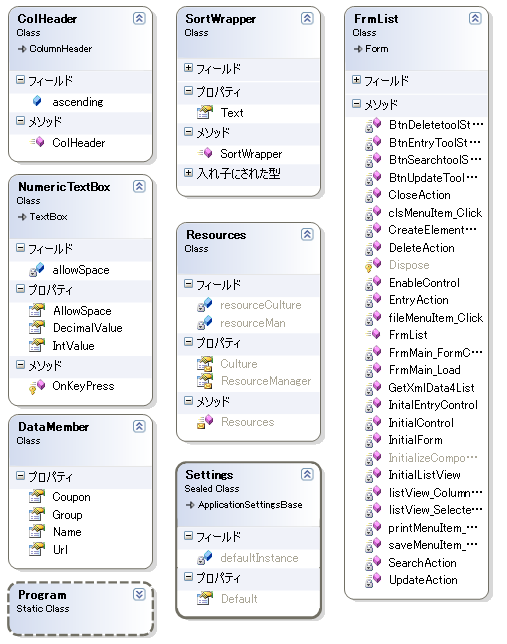Expand the Program class with chevron button
507x644 pixels.
pyautogui.click(x=139, y=594)
